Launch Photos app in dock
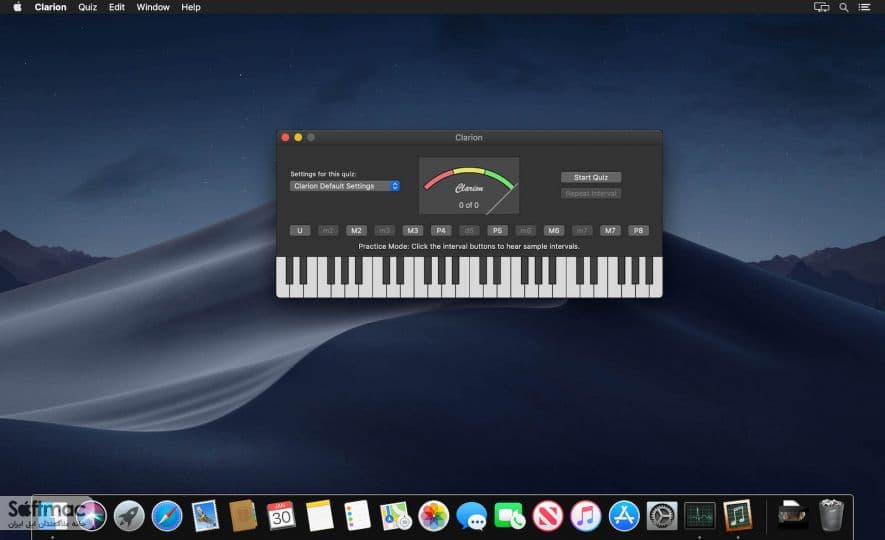 click(x=433, y=516)
